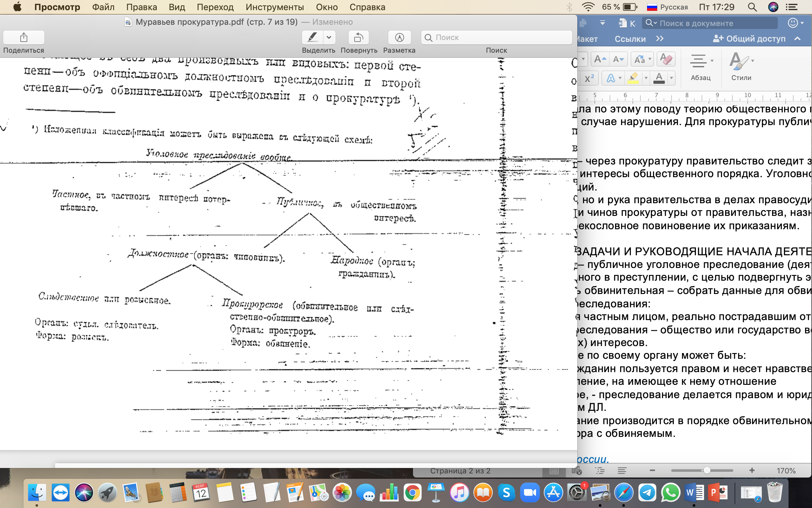Image resolution: width=812 pixels, height=508 pixels.
Task: Click the 170% zoom level
Action: pos(786,471)
